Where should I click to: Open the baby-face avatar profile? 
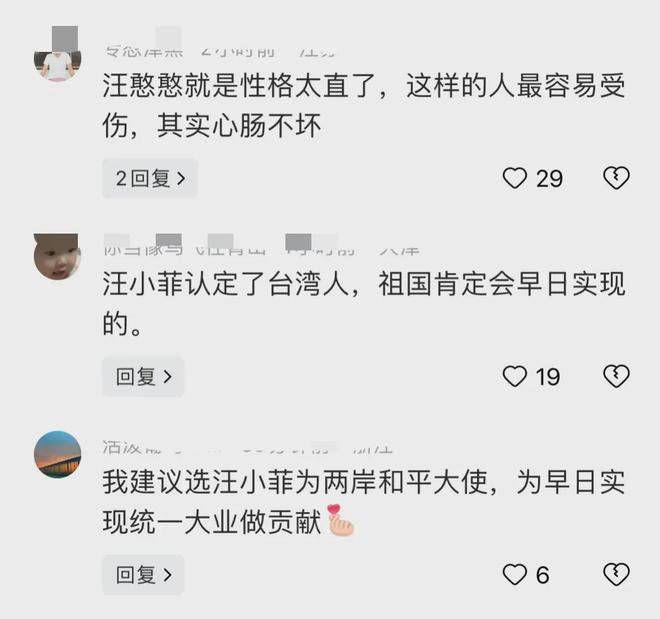pos(58,257)
